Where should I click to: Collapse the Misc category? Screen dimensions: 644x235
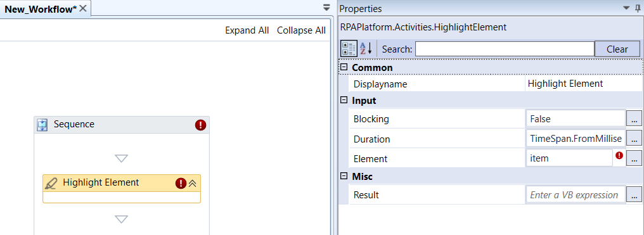point(344,176)
